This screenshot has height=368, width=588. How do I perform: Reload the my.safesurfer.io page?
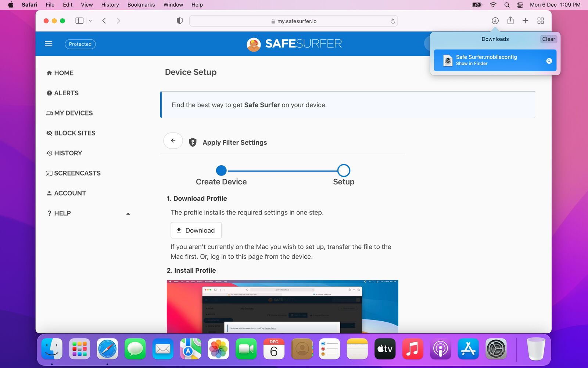tap(392, 21)
